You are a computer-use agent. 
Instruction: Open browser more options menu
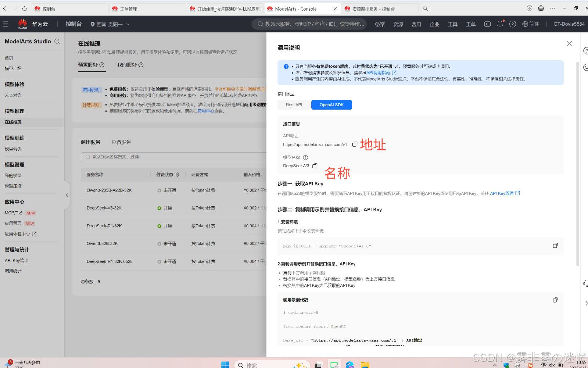(553, 8)
